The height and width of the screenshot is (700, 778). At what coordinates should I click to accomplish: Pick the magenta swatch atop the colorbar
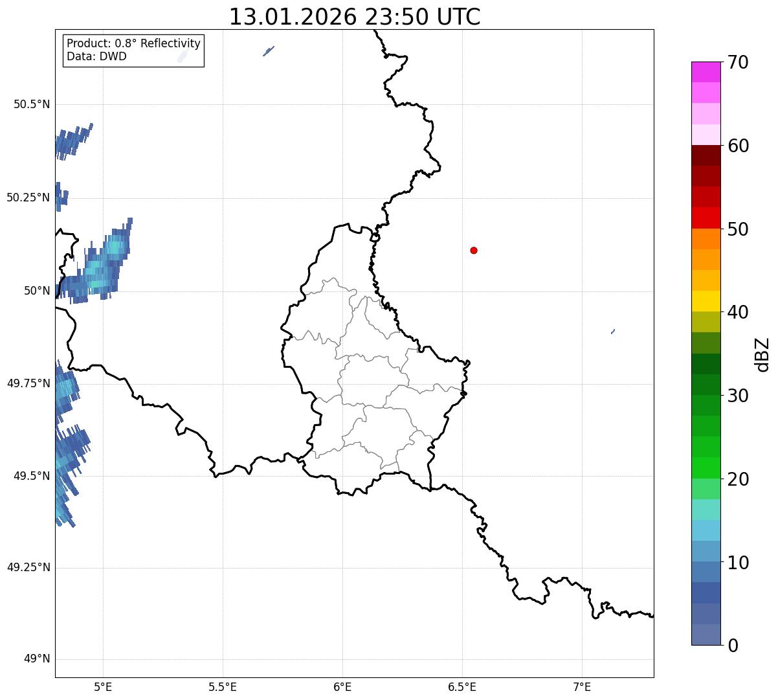(706, 72)
